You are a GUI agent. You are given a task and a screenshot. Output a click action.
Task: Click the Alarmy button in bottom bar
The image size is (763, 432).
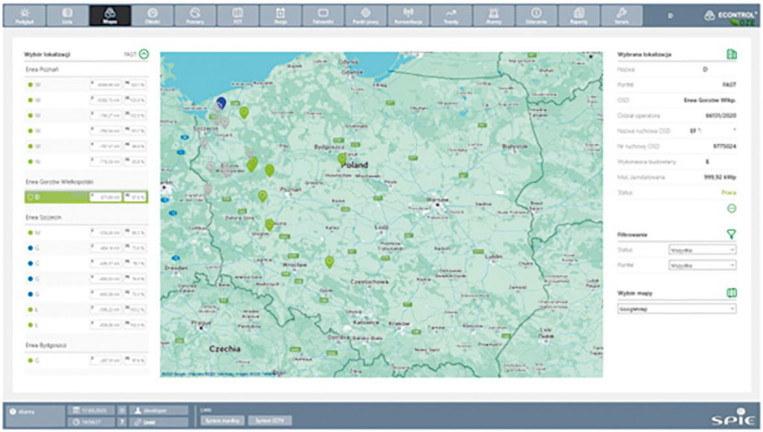tap(34, 412)
